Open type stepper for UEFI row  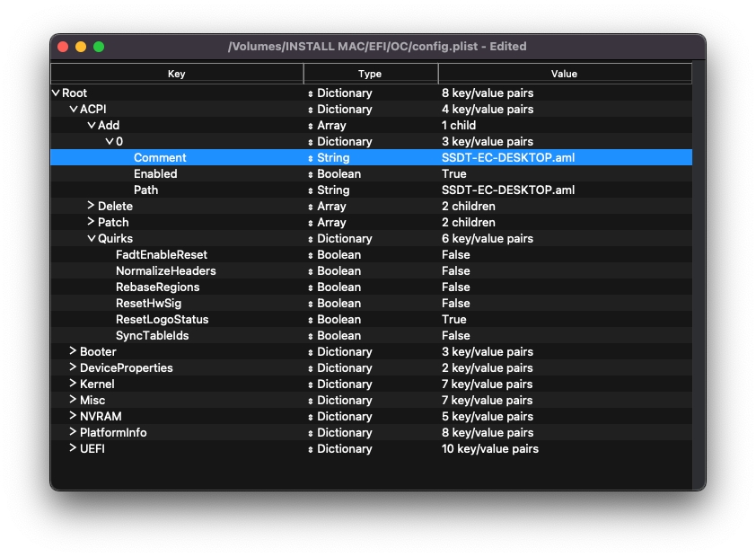click(311, 449)
